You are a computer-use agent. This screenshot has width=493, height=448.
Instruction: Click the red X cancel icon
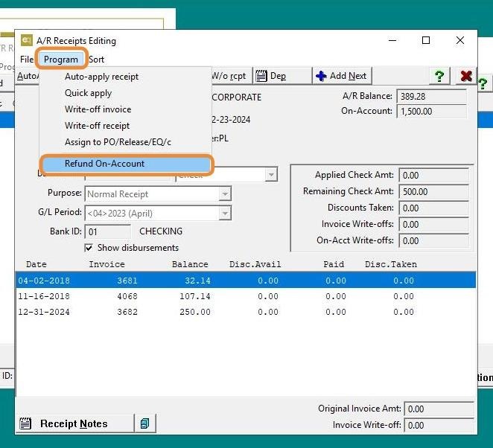click(466, 76)
